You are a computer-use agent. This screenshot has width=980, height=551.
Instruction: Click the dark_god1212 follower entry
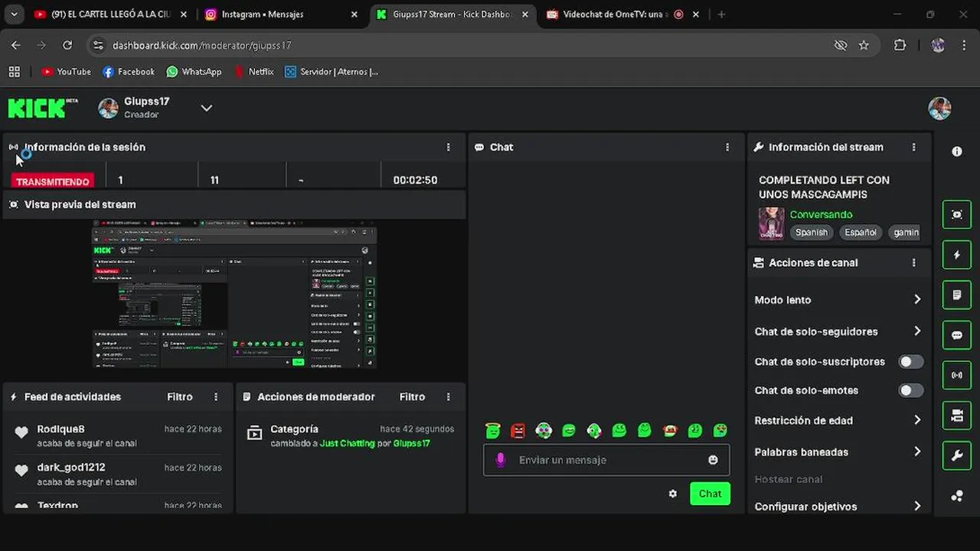(118, 474)
